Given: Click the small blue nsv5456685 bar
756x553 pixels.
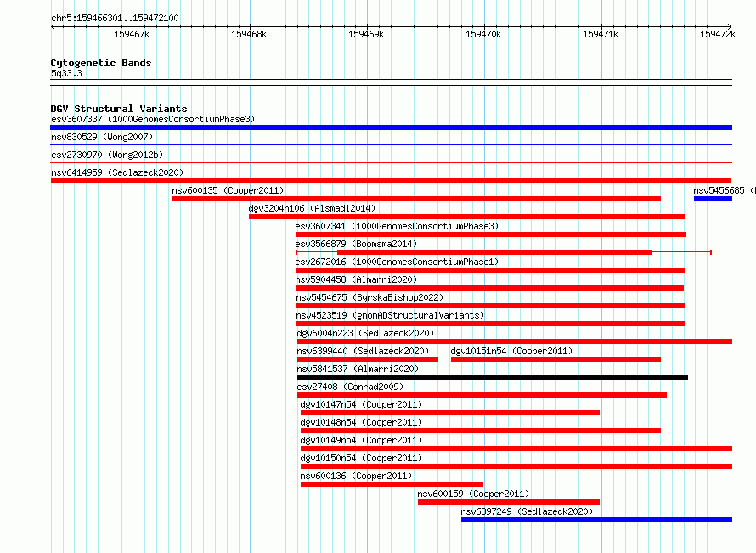Looking at the screenshot, I should (713, 199).
